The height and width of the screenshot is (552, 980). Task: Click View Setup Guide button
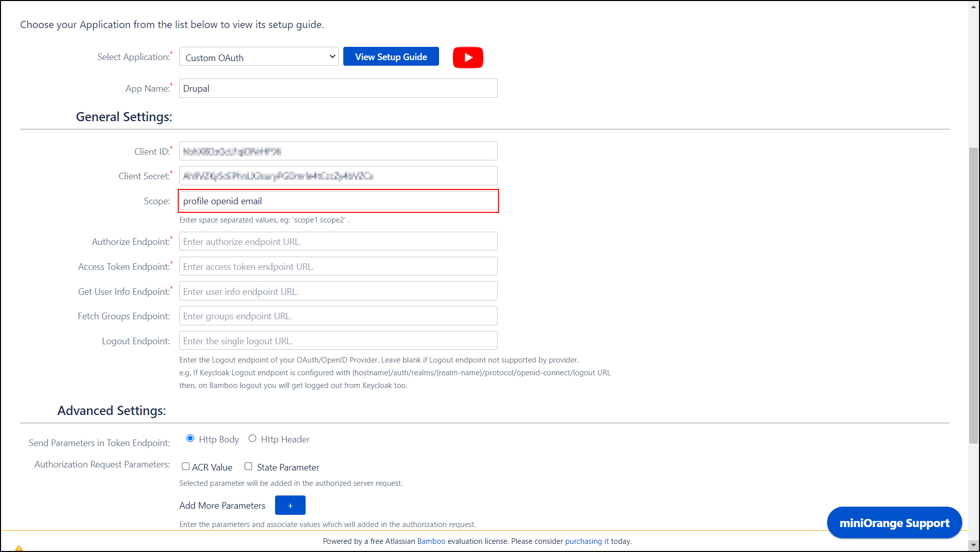(391, 57)
